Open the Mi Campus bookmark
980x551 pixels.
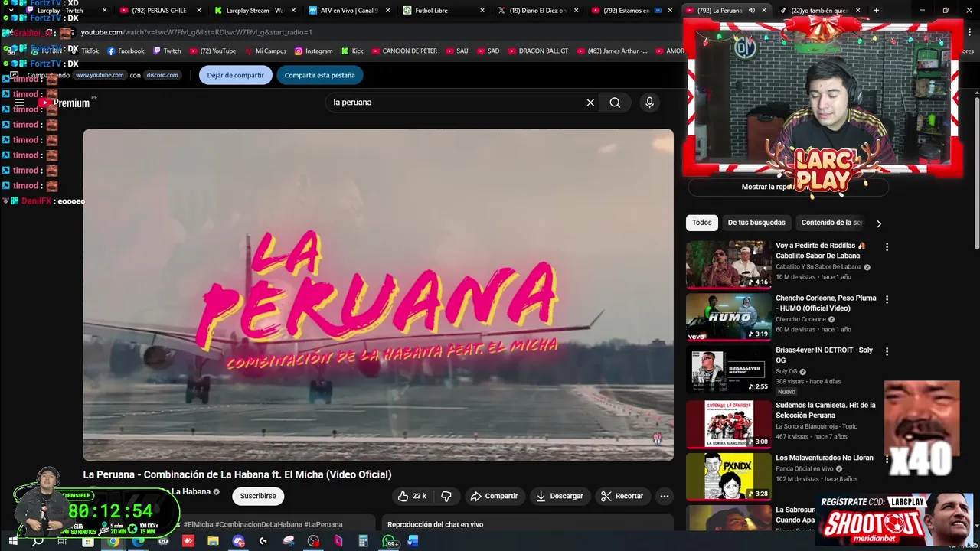[265, 51]
